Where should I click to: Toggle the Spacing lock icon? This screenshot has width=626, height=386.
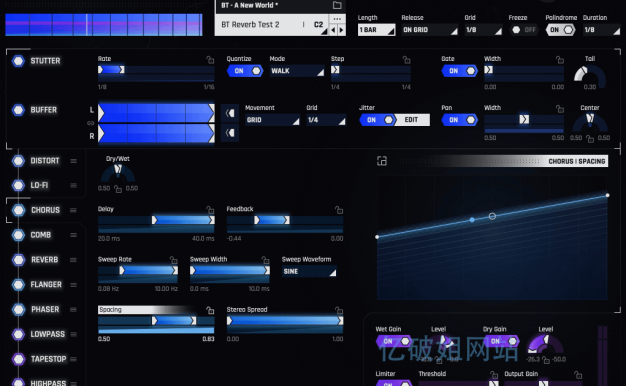coord(210,310)
